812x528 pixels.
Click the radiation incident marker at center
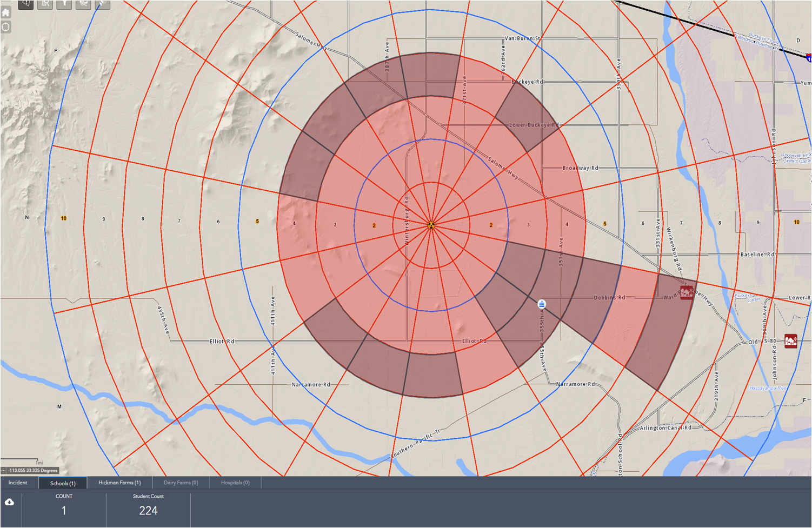431,225
